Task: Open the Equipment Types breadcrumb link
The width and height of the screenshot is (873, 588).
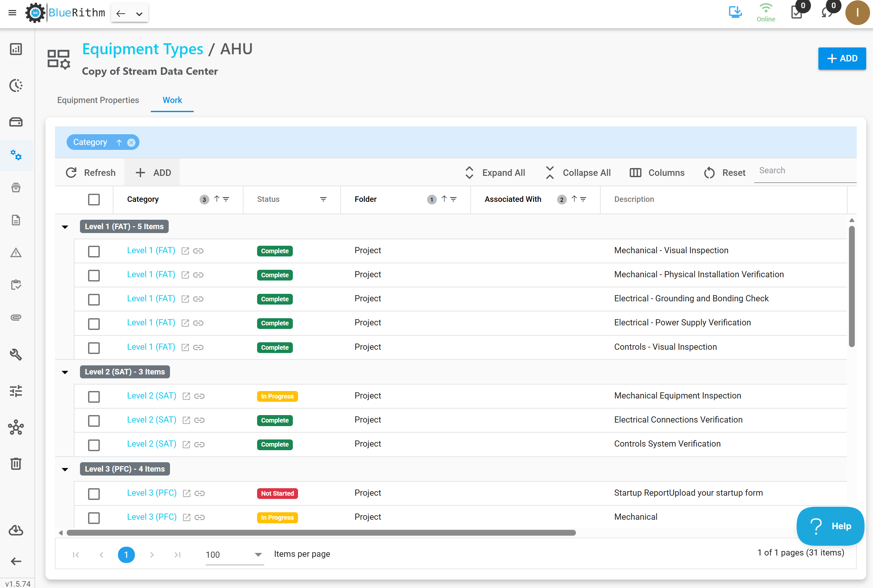Action: tap(142, 49)
